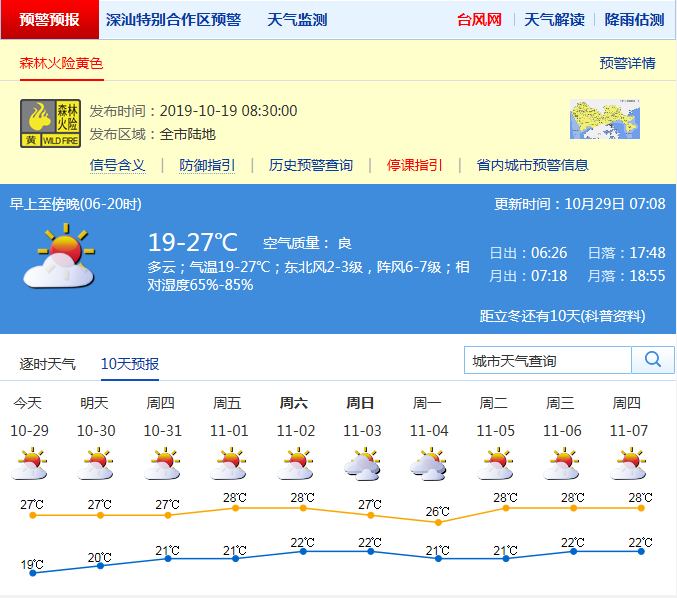Switch to the 逐时天气 tab
This screenshot has width=677, height=598.
(x=48, y=364)
